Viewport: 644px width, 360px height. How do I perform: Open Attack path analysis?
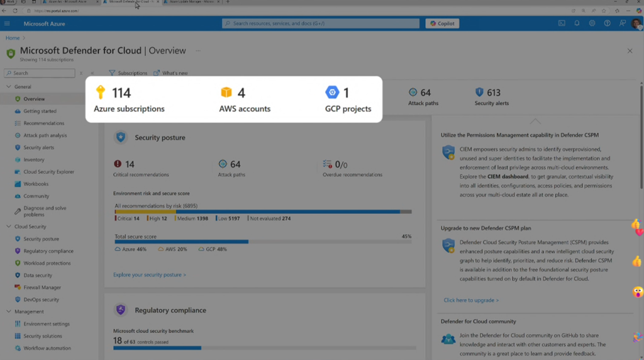pyautogui.click(x=45, y=135)
